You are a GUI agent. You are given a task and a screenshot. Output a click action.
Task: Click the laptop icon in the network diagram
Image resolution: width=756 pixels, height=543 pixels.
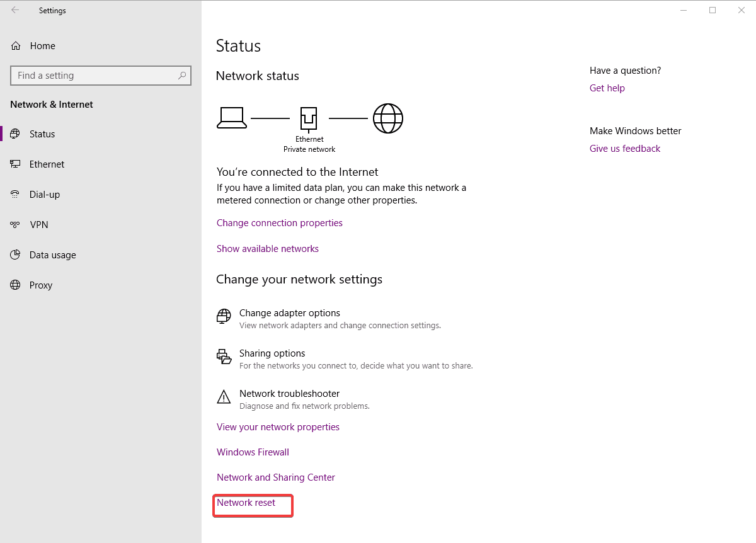[x=231, y=118]
